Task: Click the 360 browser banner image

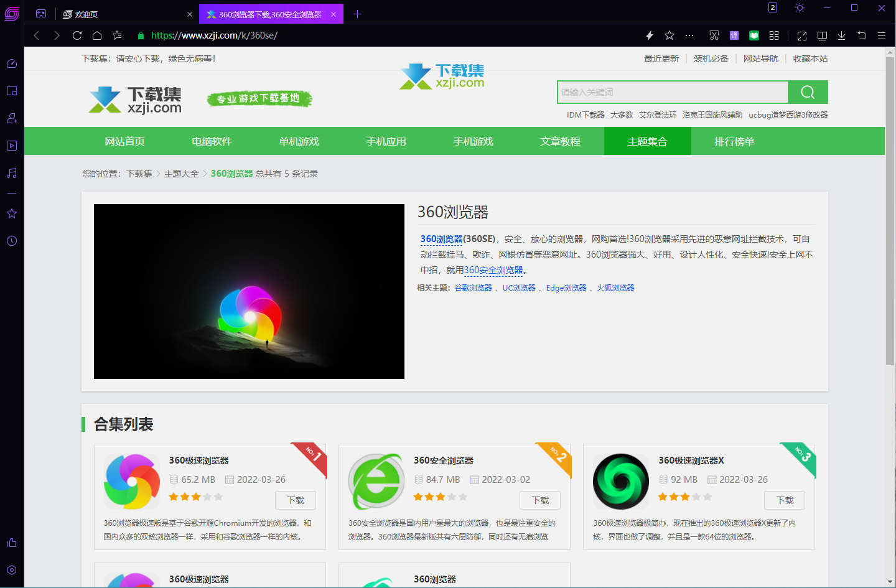Action: point(249,291)
